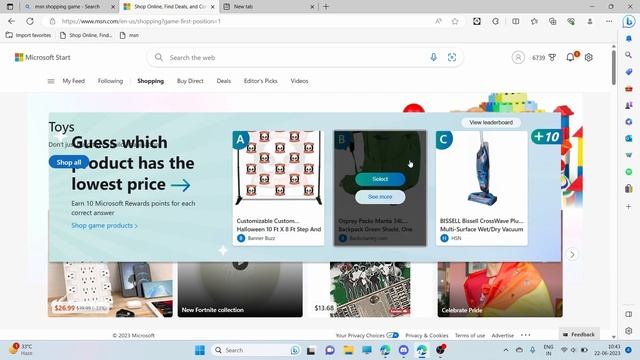Screen dimensions: 640x360
Task: Click the browser address bar URL
Action: 141,21
